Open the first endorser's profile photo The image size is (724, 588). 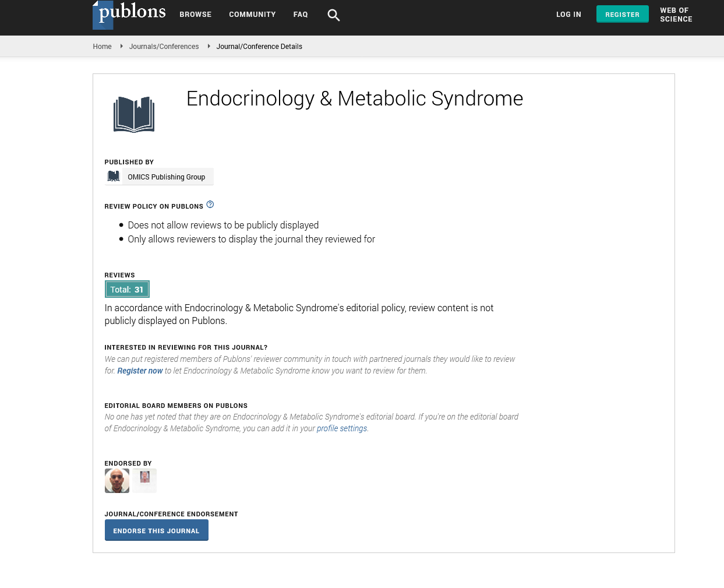click(117, 481)
